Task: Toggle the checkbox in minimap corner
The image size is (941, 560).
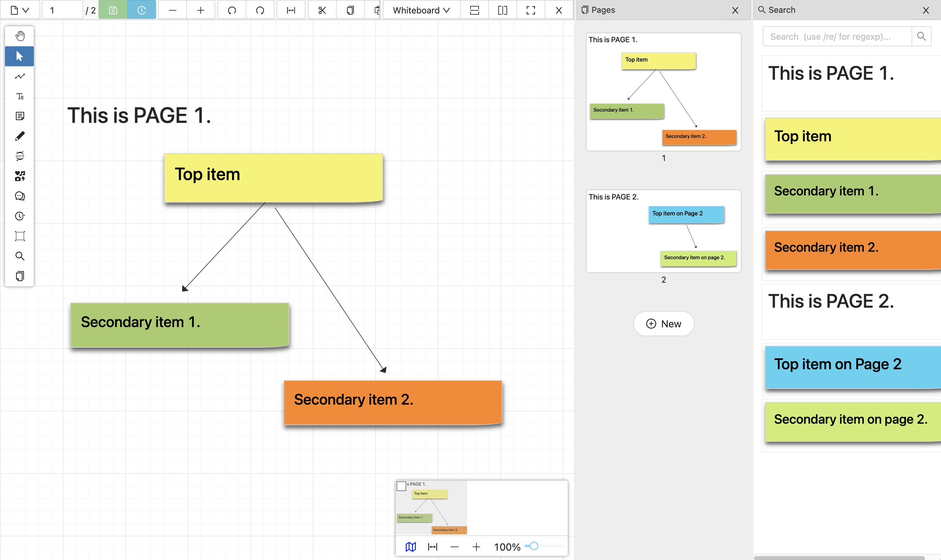Action: click(401, 487)
